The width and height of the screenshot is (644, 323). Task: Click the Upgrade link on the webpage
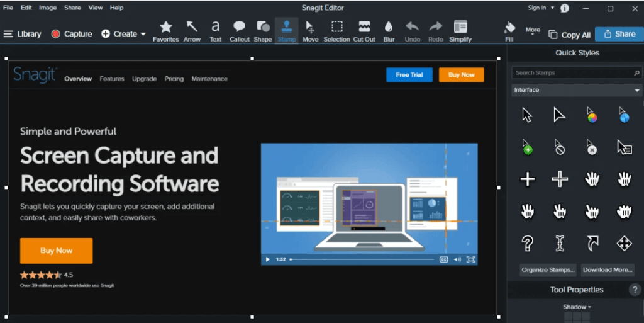tap(144, 79)
